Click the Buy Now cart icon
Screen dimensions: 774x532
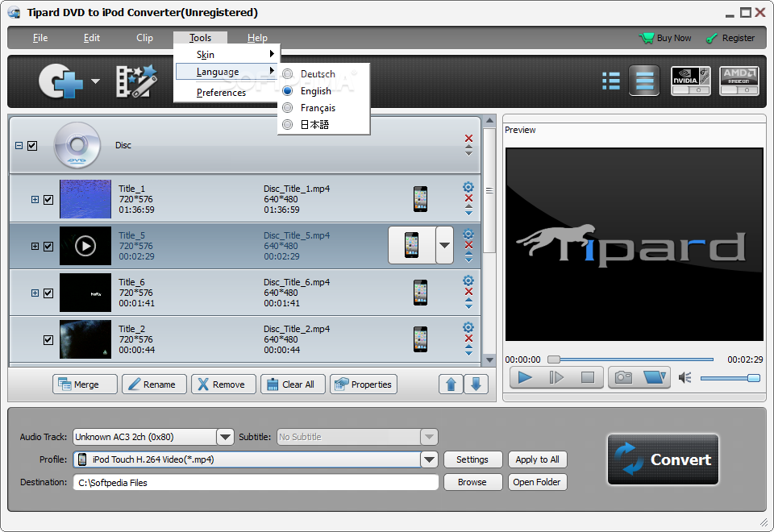[x=646, y=38]
